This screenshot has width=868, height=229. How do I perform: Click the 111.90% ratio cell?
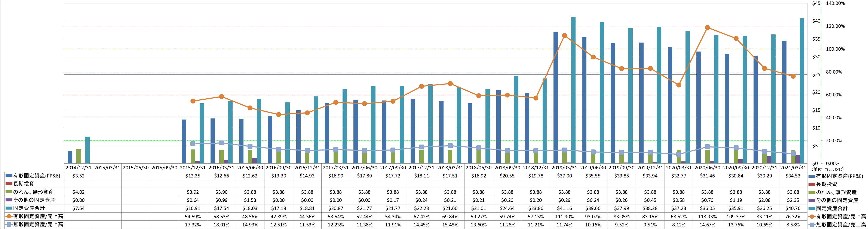[564, 217]
